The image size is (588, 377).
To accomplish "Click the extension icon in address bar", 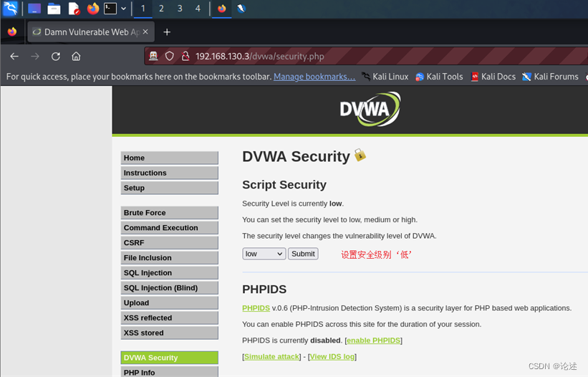I will (x=153, y=57).
